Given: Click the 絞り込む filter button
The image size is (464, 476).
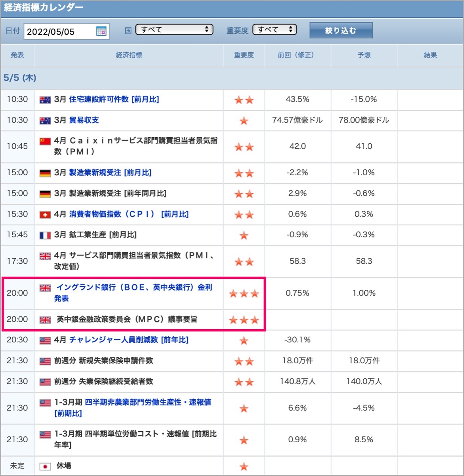Looking at the screenshot, I should [x=341, y=30].
